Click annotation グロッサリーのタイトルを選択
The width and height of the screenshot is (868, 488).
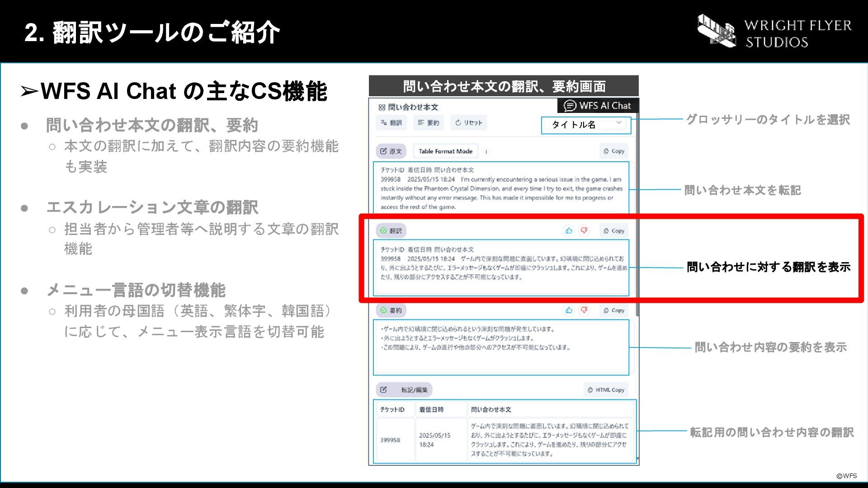tap(768, 120)
